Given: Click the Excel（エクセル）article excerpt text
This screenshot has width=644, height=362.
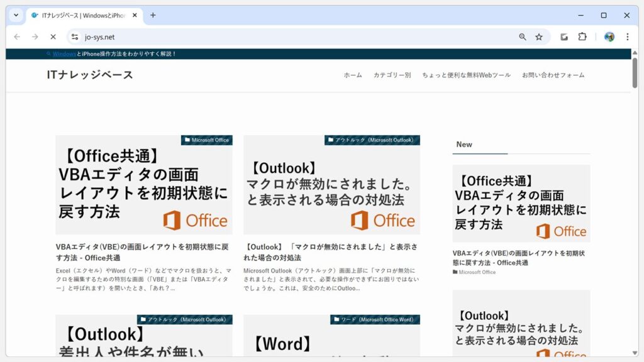Looking at the screenshot, I should tap(144, 280).
